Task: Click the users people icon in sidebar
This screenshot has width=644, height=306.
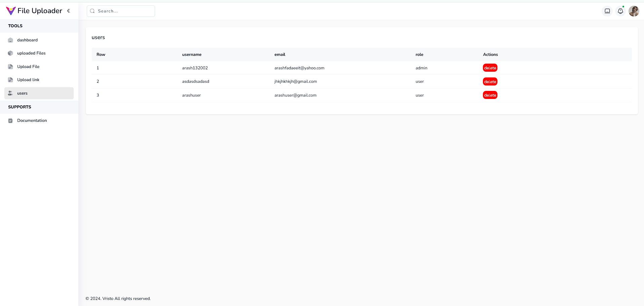Action: tap(10, 93)
